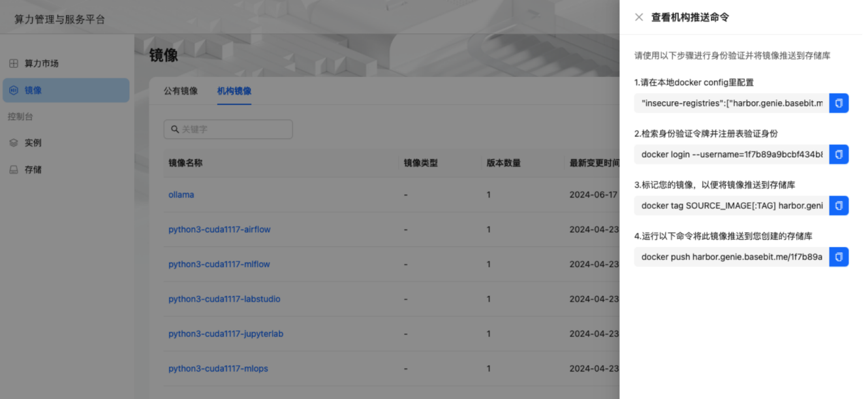Click the docker login command text field
This screenshot has width=868, height=399.
tap(731, 154)
